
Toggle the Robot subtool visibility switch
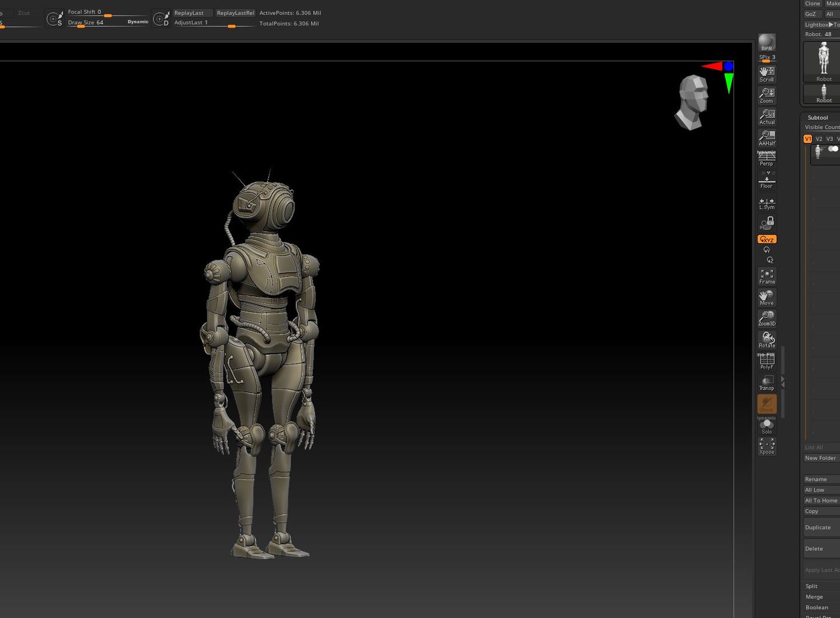[833, 149]
